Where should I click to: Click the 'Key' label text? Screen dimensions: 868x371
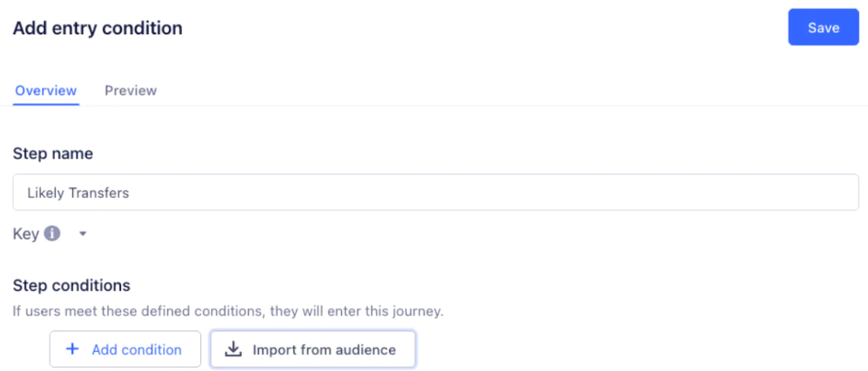click(25, 234)
